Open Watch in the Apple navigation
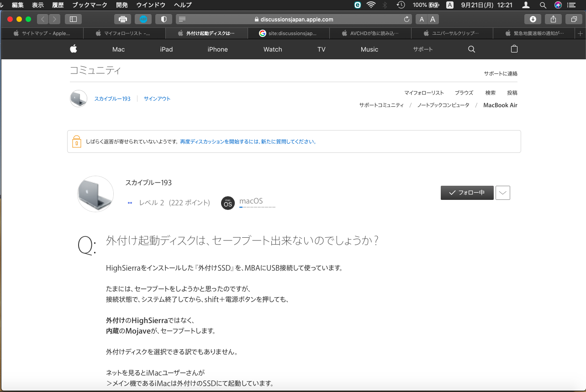 [x=273, y=49]
